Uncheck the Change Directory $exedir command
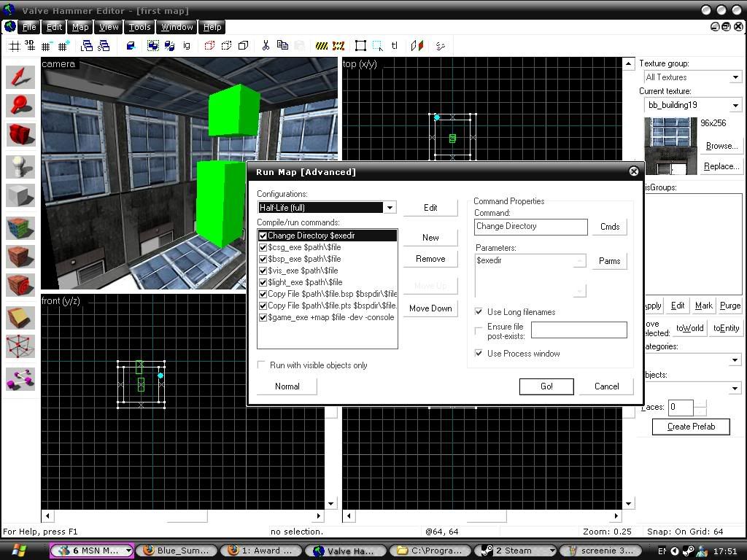 point(263,236)
